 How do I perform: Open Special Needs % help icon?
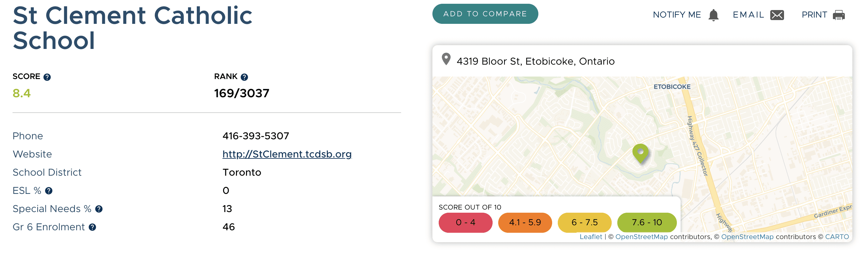tap(99, 210)
